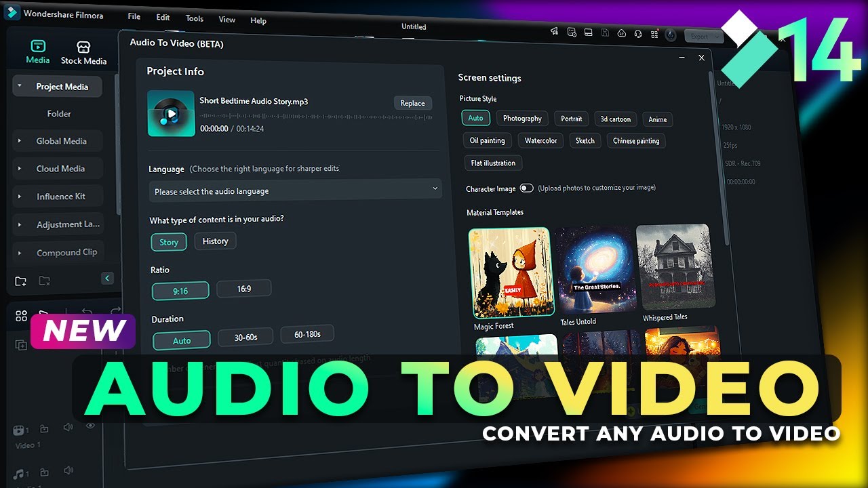868x488 pixels.
Task: Mute the Video 1 track speaker
Action: [68, 427]
